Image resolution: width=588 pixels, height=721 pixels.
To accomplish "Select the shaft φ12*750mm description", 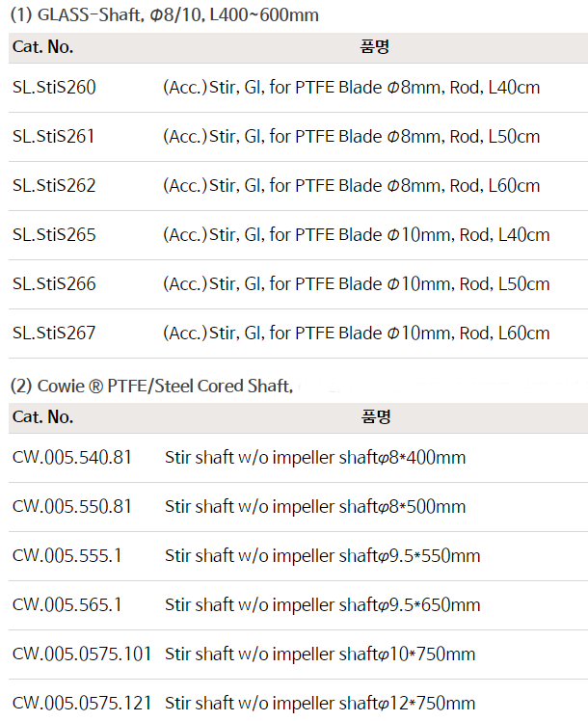I will click(x=320, y=704).
